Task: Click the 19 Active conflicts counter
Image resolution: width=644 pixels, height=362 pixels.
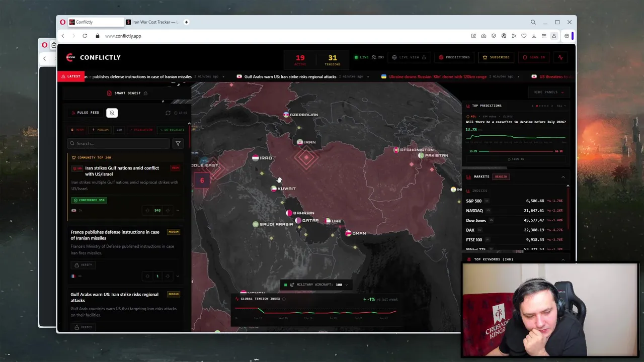Action: point(300,60)
